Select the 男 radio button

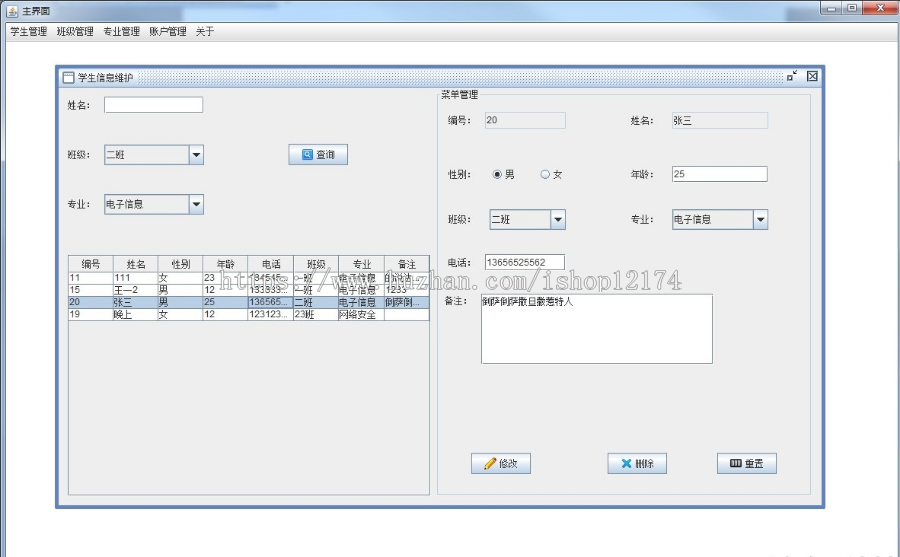[x=497, y=174]
